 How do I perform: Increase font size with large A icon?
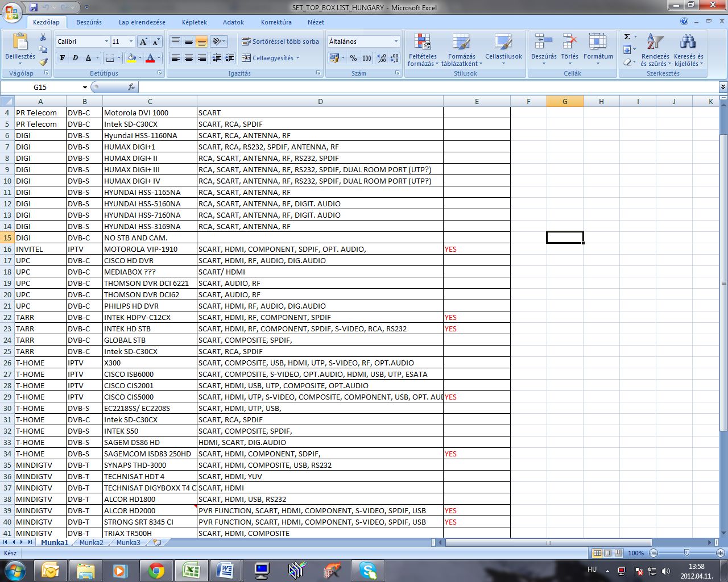144,41
